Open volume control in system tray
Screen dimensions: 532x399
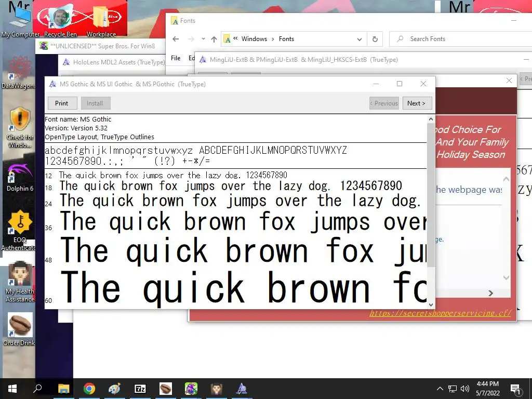coord(465,389)
